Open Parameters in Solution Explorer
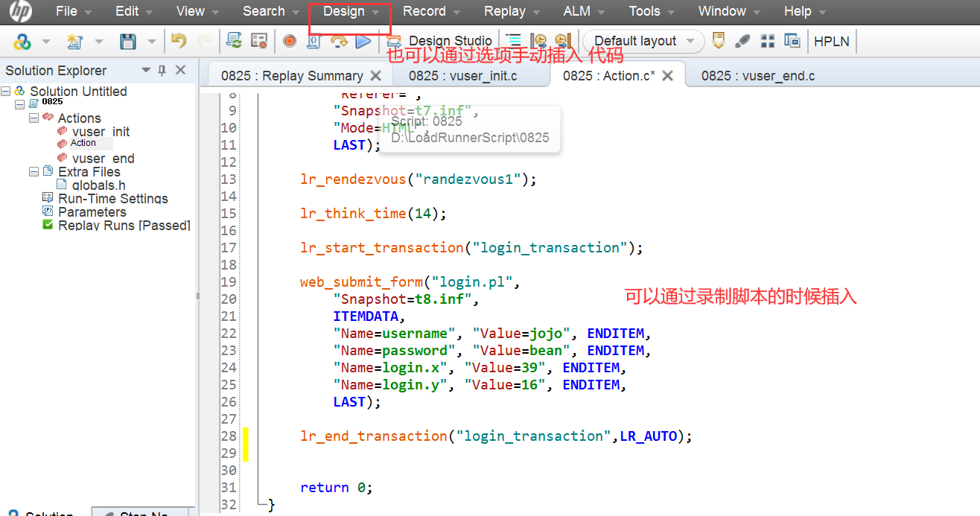Viewport: 980px width, 516px height. click(92, 211)
